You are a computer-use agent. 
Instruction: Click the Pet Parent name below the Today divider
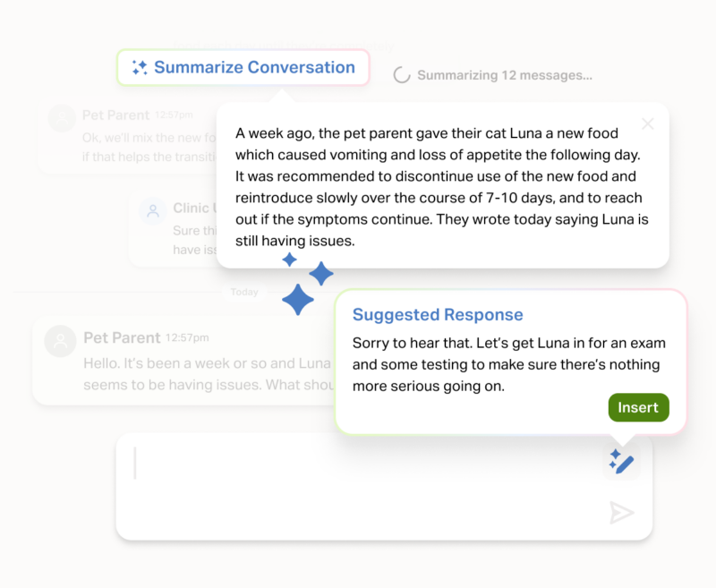coord(122,337)
